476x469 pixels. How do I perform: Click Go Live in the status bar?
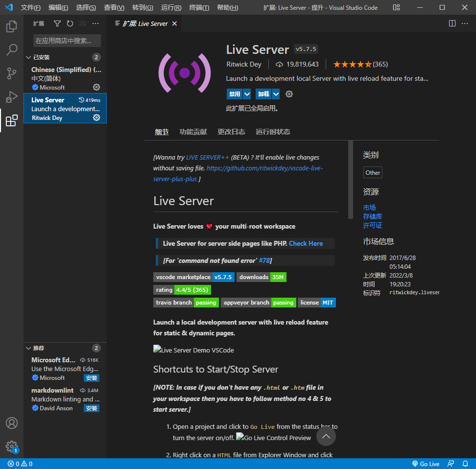pyautogui.click(x=426, y=464)
